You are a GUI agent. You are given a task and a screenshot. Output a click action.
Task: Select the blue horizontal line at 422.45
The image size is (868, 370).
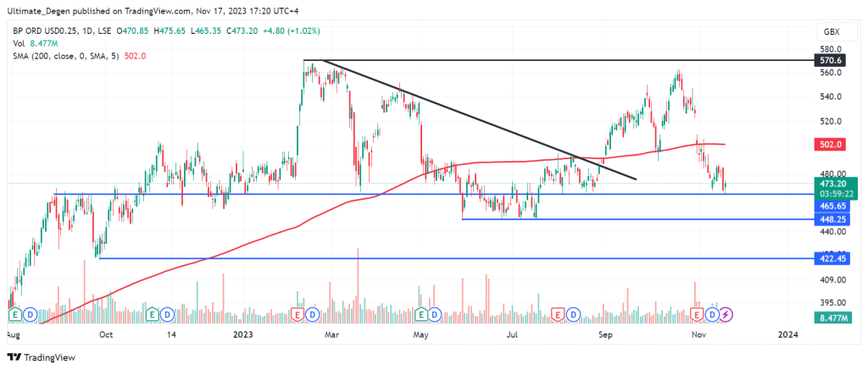point(455,258)
